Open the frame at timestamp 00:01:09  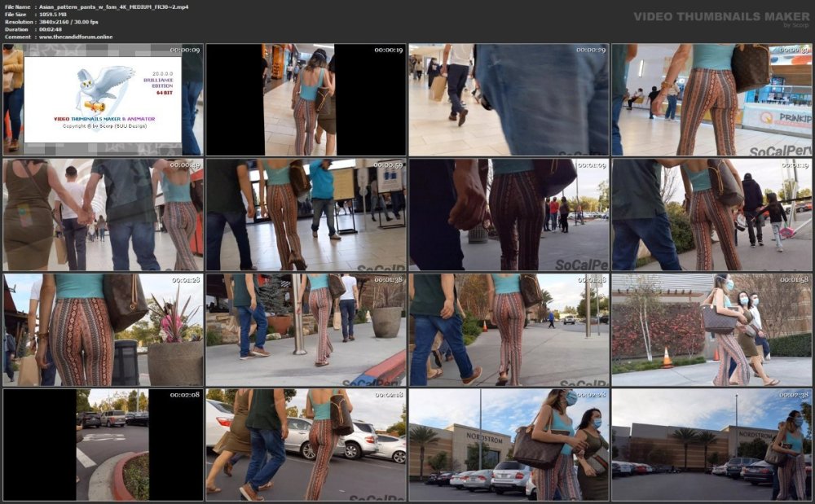[509, 215]
